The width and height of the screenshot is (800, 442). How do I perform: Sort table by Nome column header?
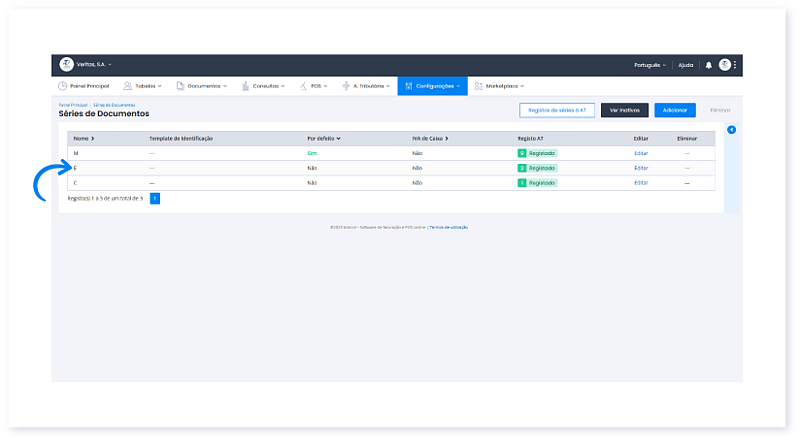[82, 138]
